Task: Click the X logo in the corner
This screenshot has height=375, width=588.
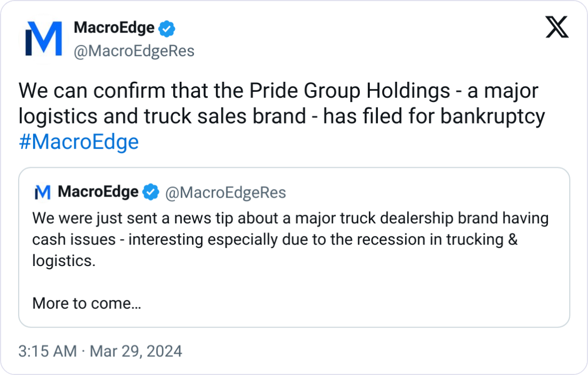Action: (x=557, y=27)
